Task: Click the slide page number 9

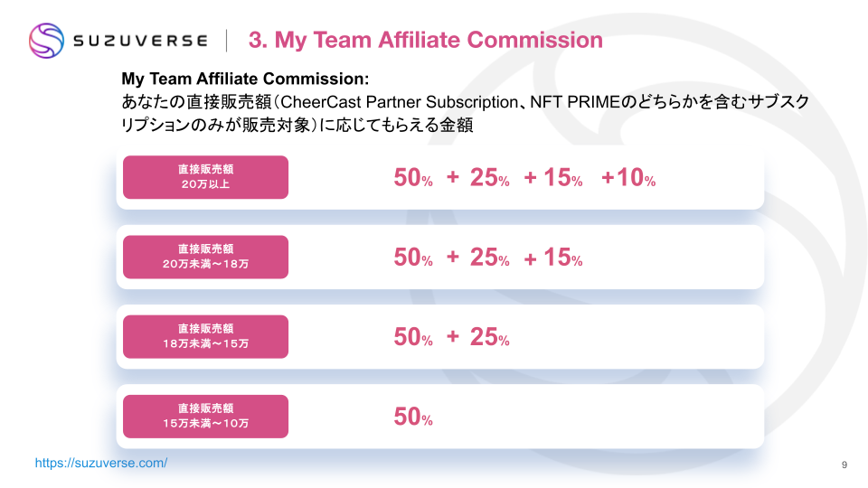Action: pyautogui.click(x=844, y=465)
